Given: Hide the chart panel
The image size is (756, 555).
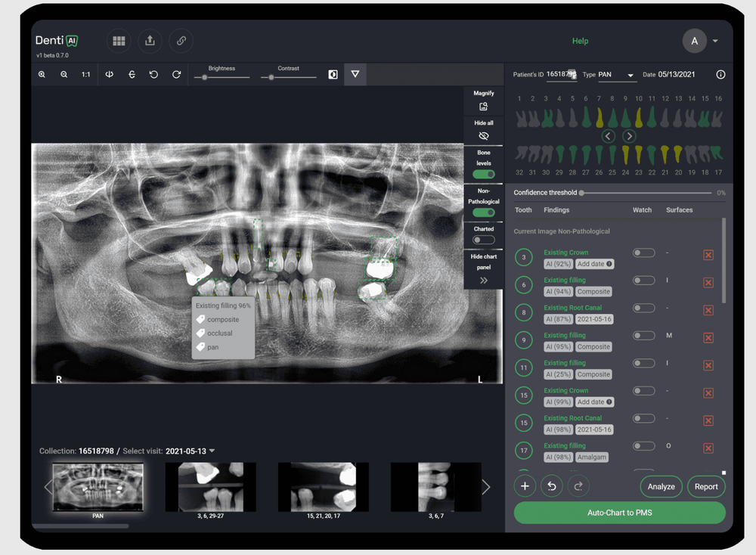Looking at the screenshot, I should pos(484,281).
